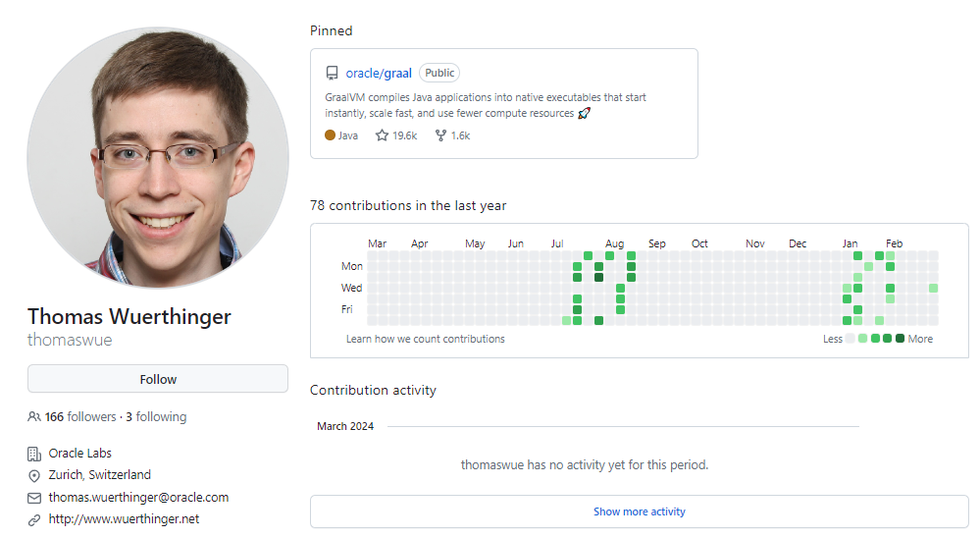The height and width of the screenshot is (538, 980).
Task: Click the star icon showing 19.6k
Action: point(382,135)
